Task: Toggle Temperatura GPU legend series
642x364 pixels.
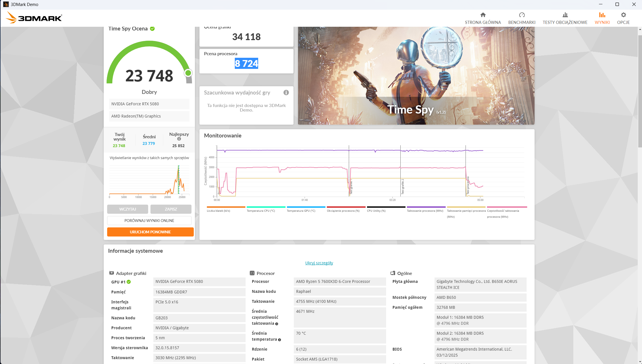Action: pyautogui.click(x=301, y=211)
